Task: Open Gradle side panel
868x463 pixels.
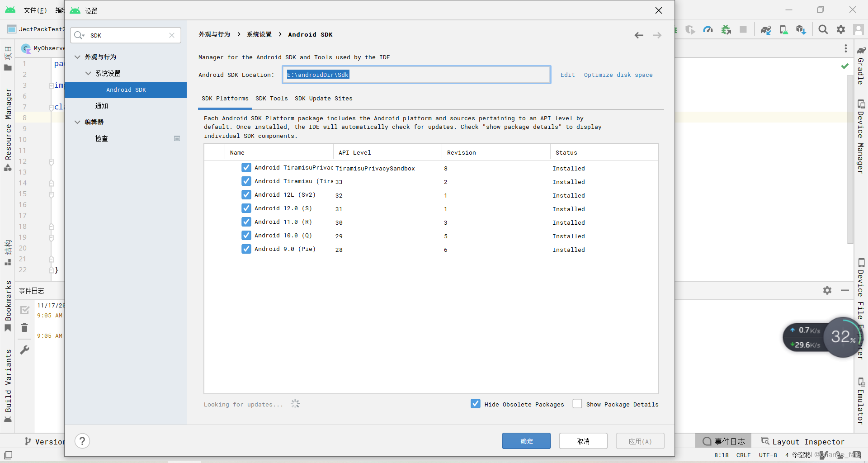Action: (861, 66)
